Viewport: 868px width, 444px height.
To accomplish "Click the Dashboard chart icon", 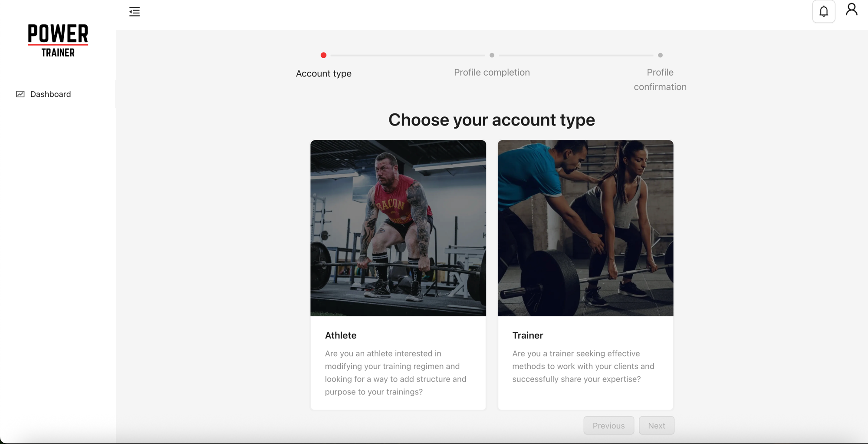I will coord(20,94).
